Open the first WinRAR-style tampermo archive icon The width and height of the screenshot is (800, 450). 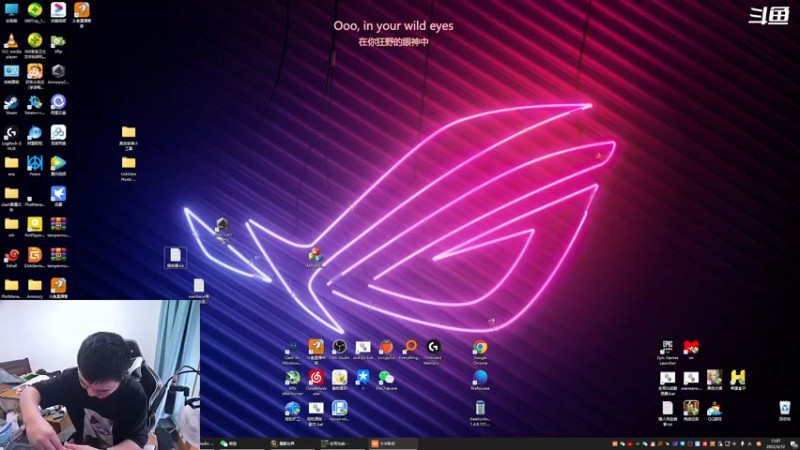click(x=58, y=227)
